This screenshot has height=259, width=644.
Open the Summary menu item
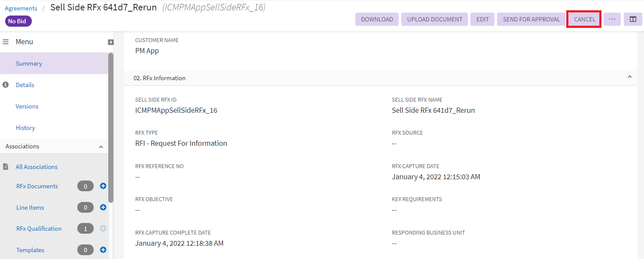point(29,63)
